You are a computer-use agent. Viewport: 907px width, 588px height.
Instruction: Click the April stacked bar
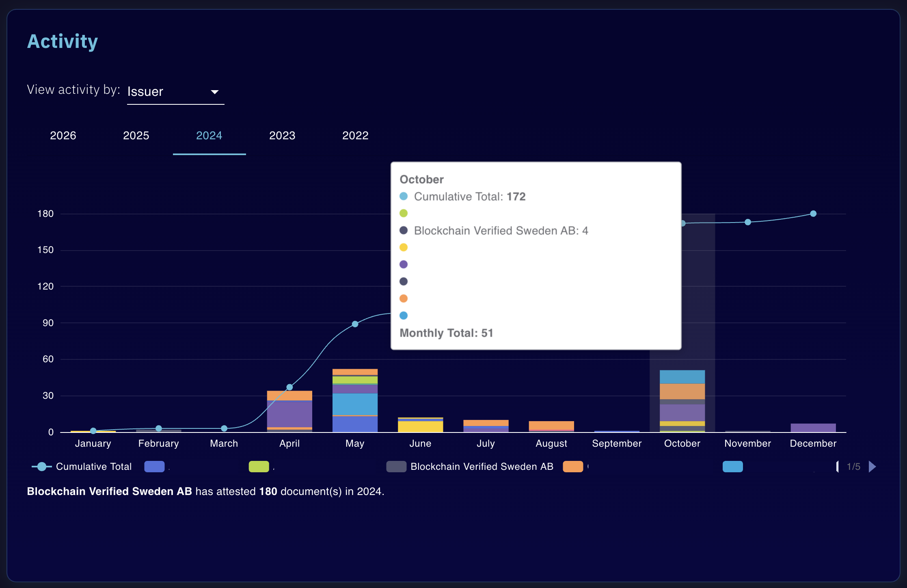point(289,412)
